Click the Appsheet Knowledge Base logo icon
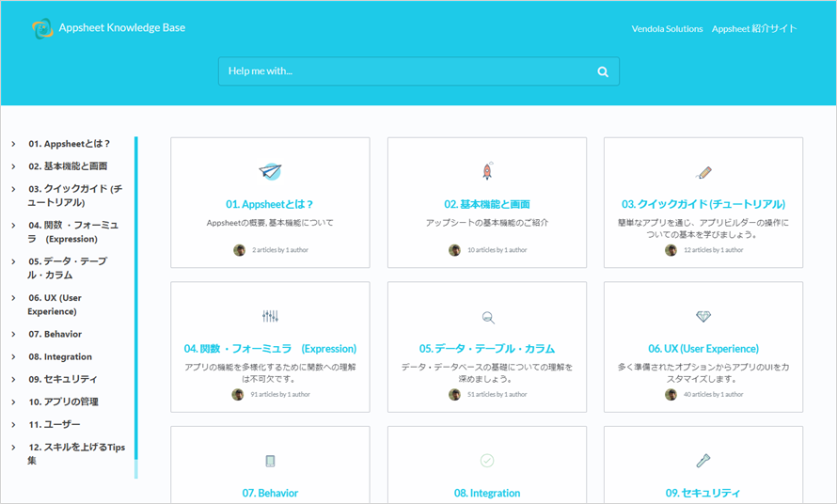The width and height of the screenshot is (837, 504). pyautogui.click(x=42, y=28)
